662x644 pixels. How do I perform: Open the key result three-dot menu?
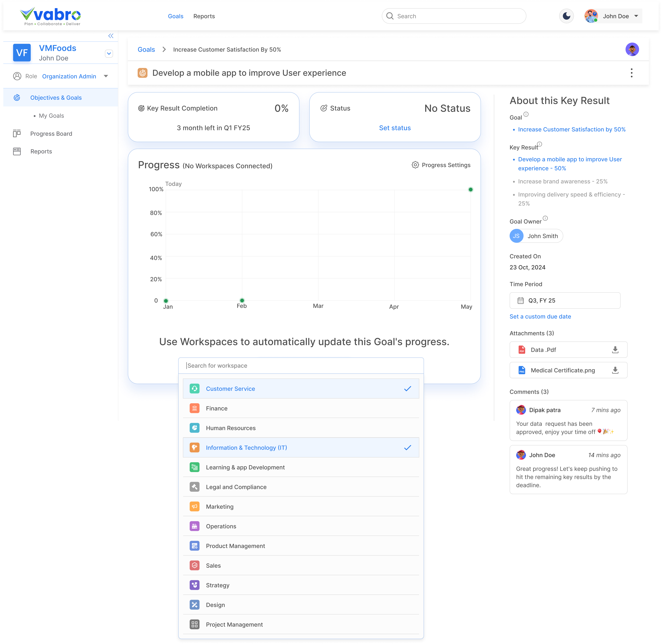coord(632,73)
